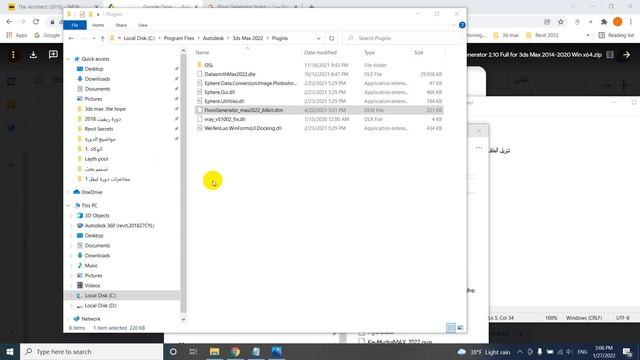
Task: Open the Layth pool folder
Action: pyautogui.click(x=96, y=159)
